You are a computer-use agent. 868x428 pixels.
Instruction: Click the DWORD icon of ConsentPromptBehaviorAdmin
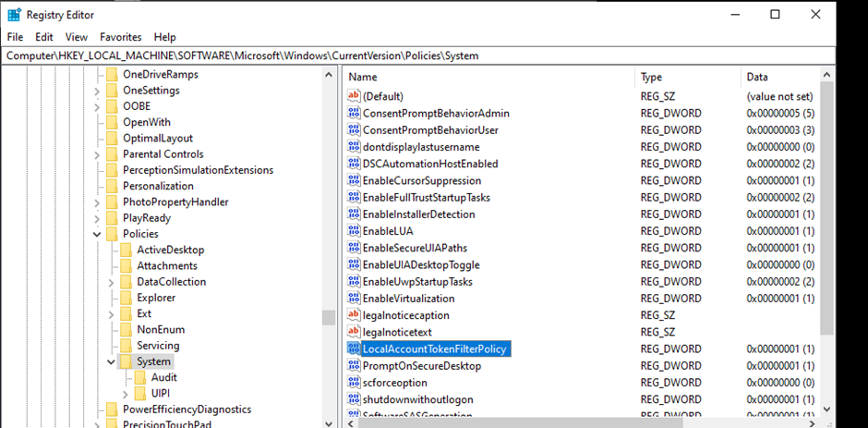pyautogui.click(x=353, y=113)
